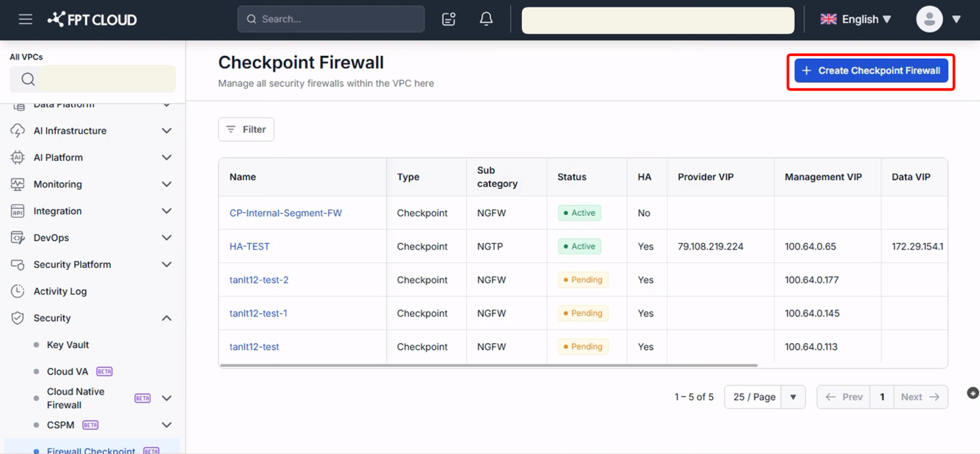This screenshot has height=454, width=980.
Task: Collapse the Security menu chevron
Action: (166, 318)
